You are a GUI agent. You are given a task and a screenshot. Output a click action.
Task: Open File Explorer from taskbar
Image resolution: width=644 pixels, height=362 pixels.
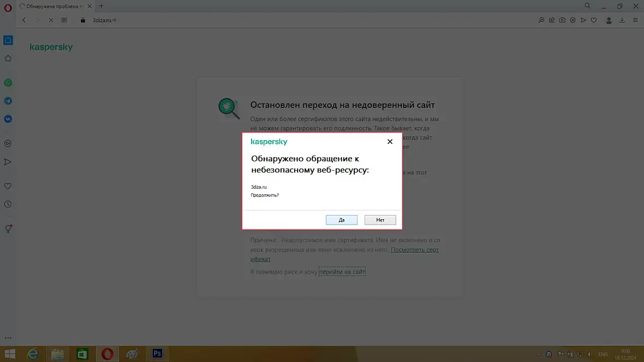pos(57,354)
